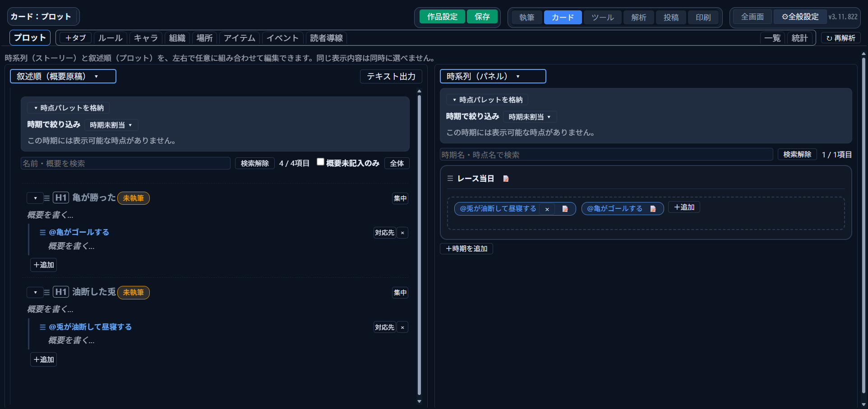The width and height of the screenshot is (868, 409).
Task: Click the 作品設定 button
Action: [x=443, y=17]
